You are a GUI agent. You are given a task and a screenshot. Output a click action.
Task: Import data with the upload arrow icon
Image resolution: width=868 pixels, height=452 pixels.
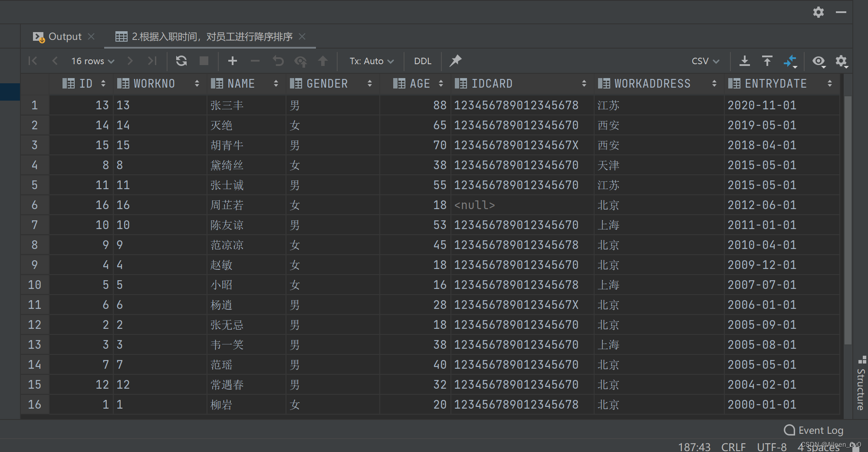(767, 61)
